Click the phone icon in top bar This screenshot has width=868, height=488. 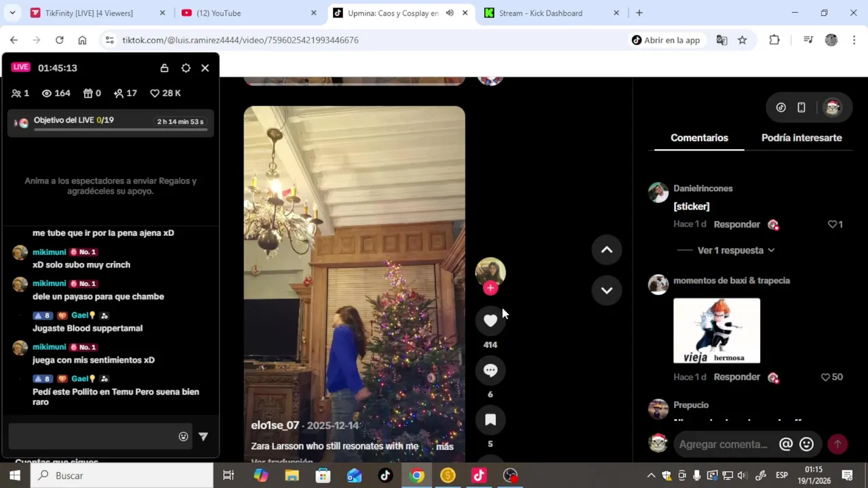pyautogui.click(x=801, y=107)
